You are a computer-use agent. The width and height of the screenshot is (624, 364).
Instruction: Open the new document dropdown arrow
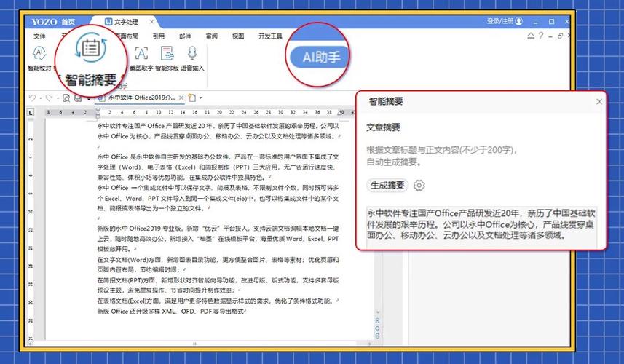click(x=200, y=98)
